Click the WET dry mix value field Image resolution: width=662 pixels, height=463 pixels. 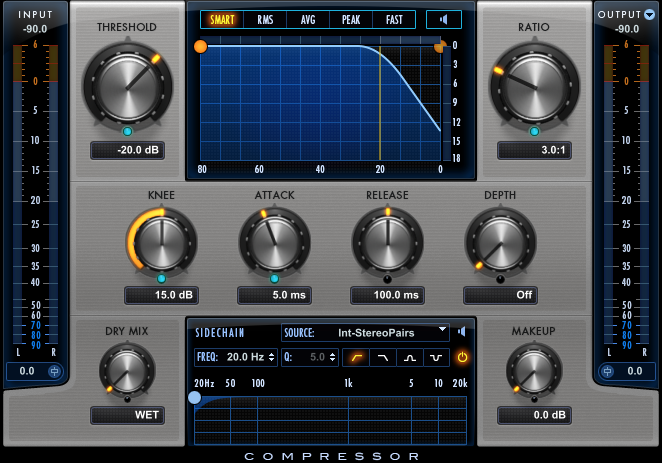pos(128,415)
